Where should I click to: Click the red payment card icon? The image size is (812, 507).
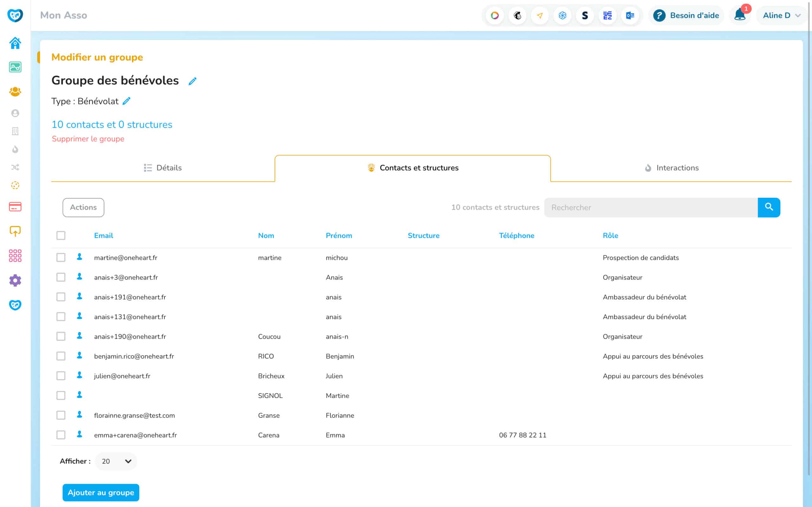[15, 207]
